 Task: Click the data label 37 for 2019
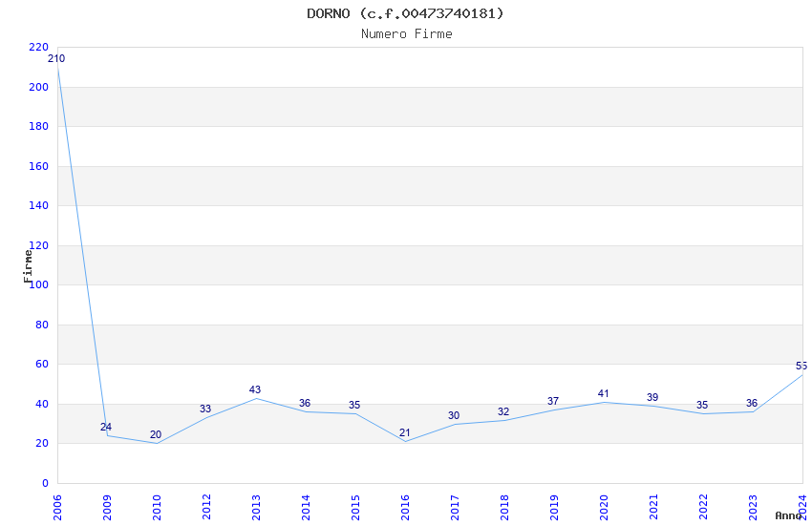[553, 401]
